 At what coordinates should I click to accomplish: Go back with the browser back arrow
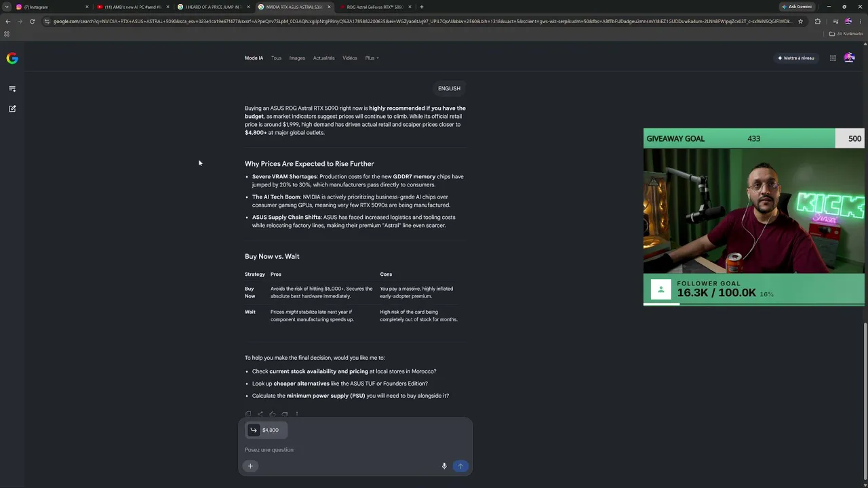(7, 21)
